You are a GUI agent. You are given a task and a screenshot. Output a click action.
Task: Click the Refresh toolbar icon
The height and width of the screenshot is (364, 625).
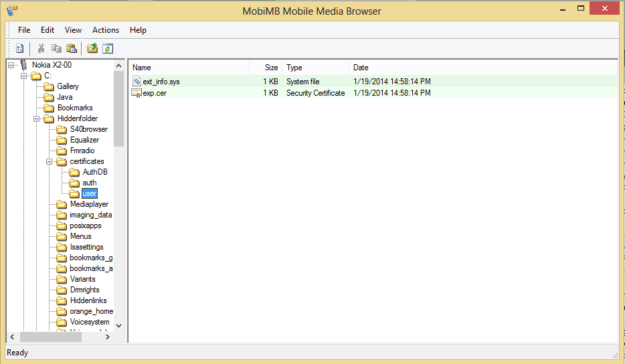pos(108,48)
